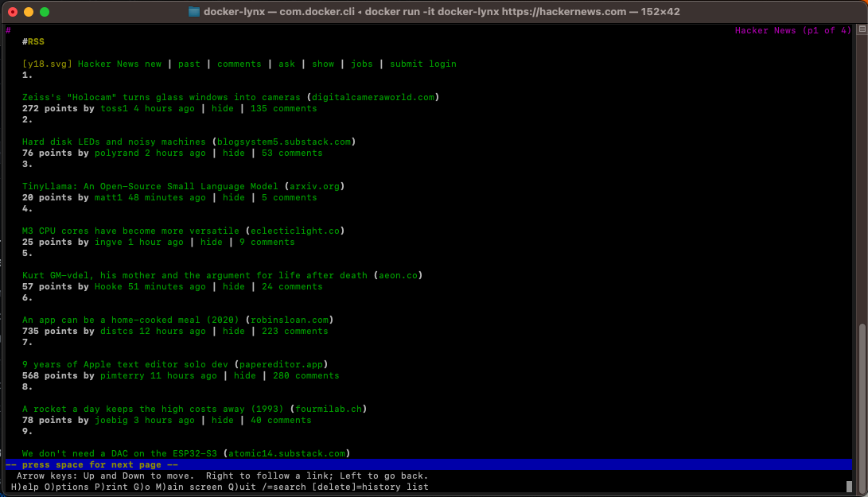Screen dimensions: 868x497
Task: Open the 9 comments link
Action: (x=267, y=242)
